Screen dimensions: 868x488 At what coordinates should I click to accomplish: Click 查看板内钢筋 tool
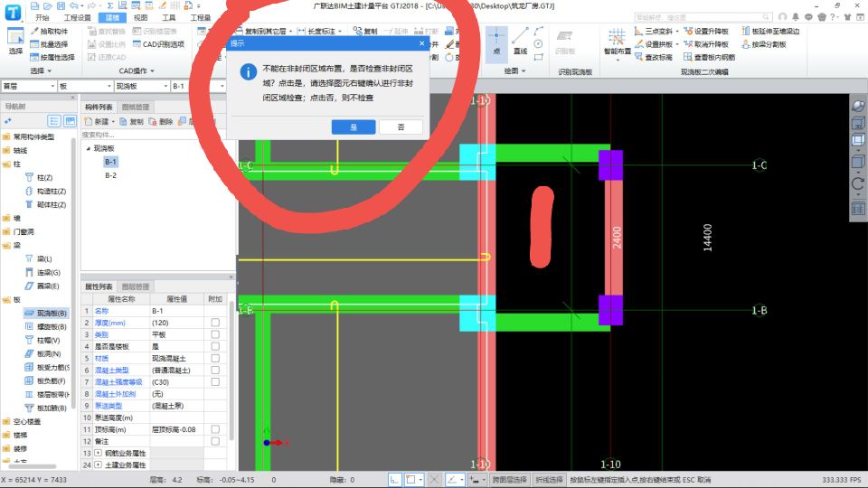click(x=709, y=57)
